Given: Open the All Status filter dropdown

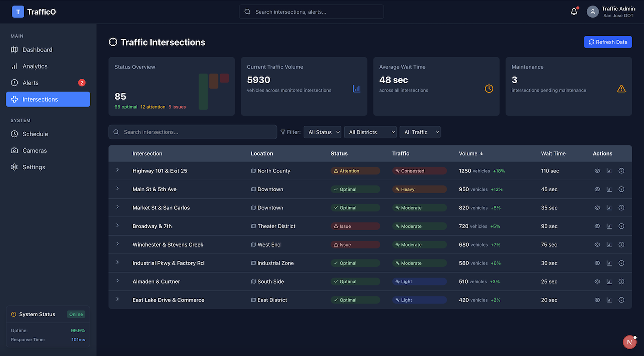Looking at the screenshot, I should [322, 132].
